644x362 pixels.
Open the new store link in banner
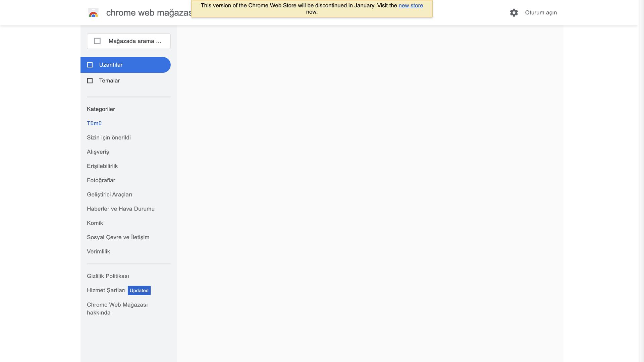(411, 6)
